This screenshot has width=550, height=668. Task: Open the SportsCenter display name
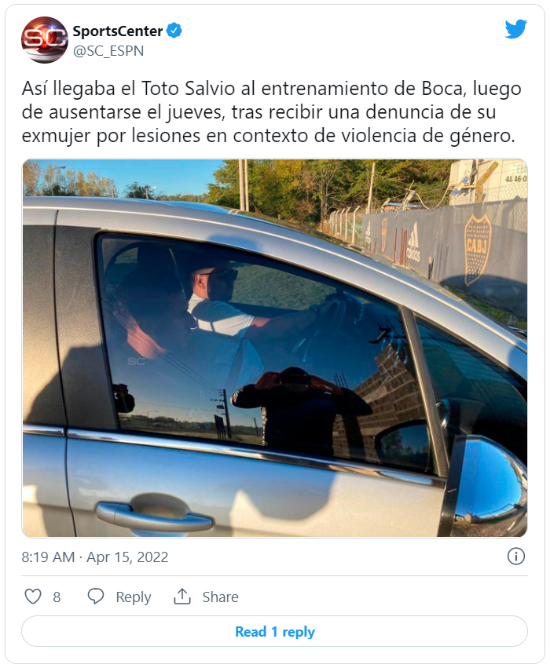click(x=118, y=31)
